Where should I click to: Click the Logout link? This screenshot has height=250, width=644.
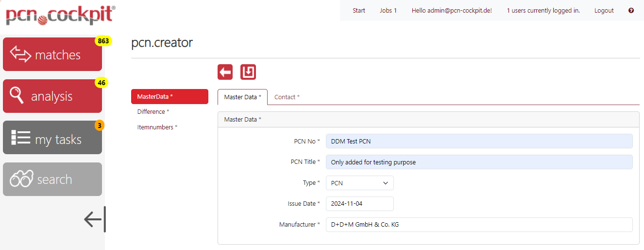604,10
